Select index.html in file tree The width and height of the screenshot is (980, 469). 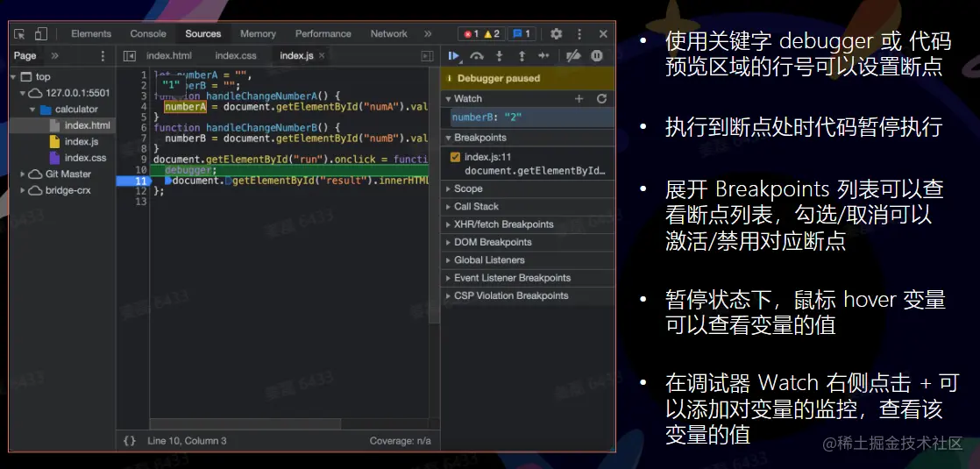87,125
